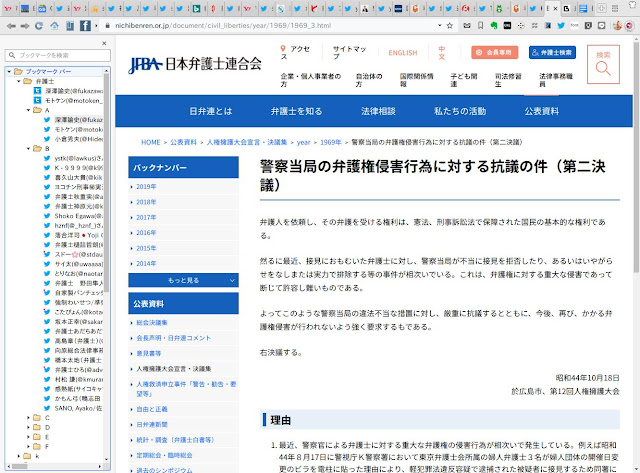Open the 国際関係情報 header link
The width and height of the screenshot is (640, 473).
point(416,80)
